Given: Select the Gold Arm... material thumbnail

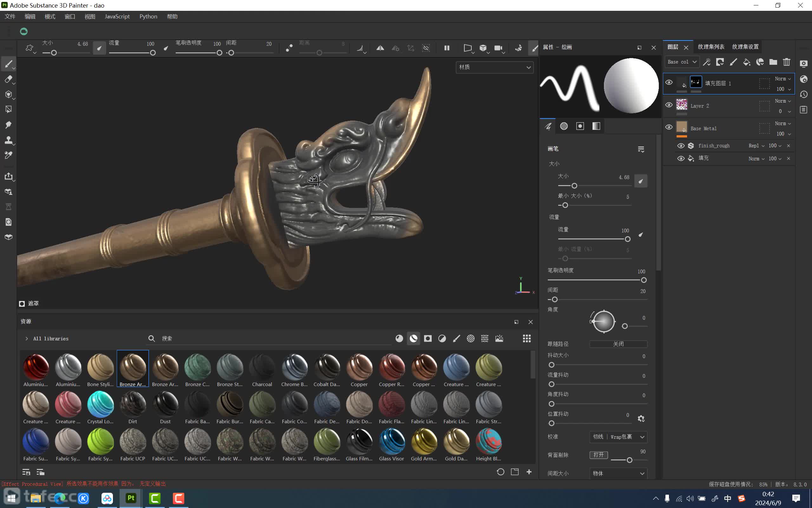Looking at the screenshot, I should coord(424,444).
